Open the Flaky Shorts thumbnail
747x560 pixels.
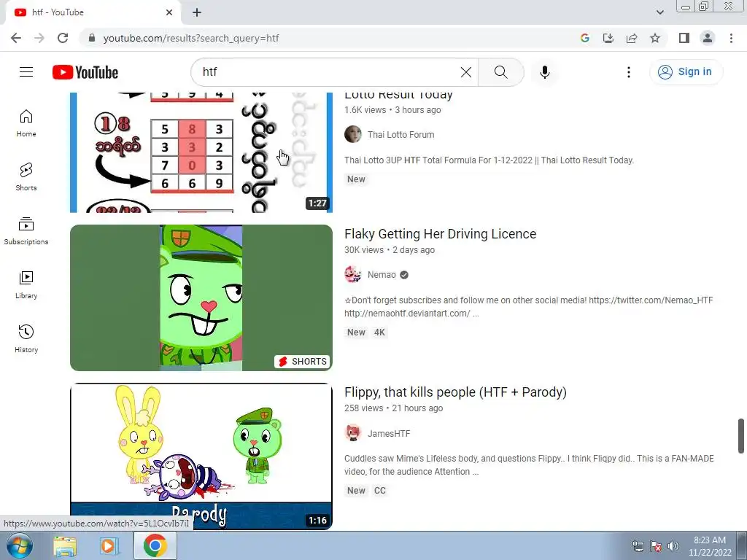tap(201, 297)
